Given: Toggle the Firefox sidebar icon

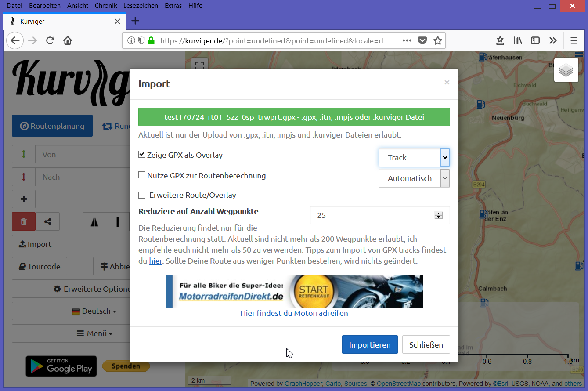Looking at the screenshot, I should click(535, 40).
